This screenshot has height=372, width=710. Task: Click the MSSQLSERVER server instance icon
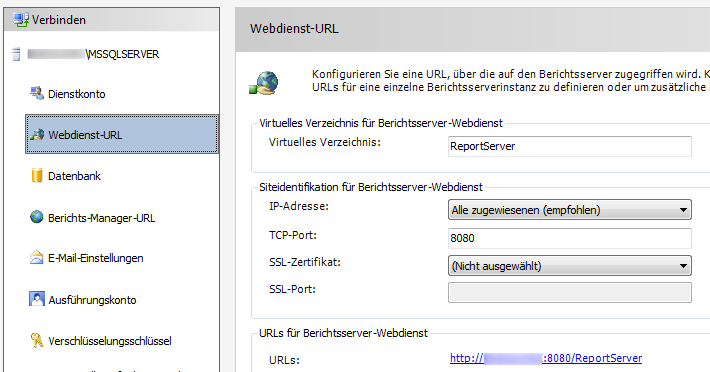pyautogui.click(x=16, y=54)
